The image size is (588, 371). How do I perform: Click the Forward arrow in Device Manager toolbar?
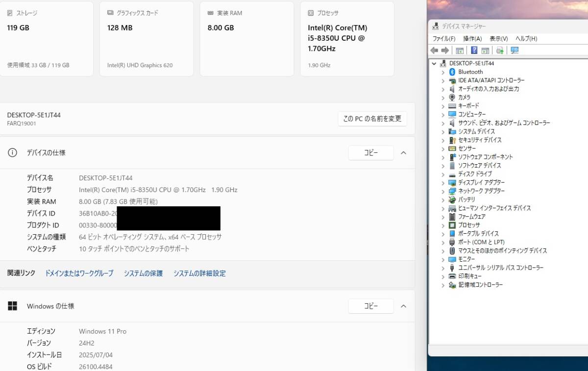coord(445,50)
